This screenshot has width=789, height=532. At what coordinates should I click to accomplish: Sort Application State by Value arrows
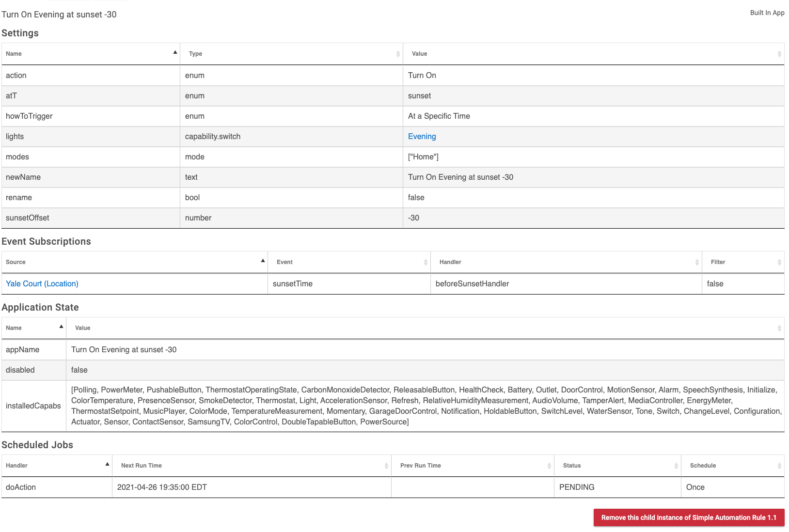pyautogui.click(x=779, y=328)
